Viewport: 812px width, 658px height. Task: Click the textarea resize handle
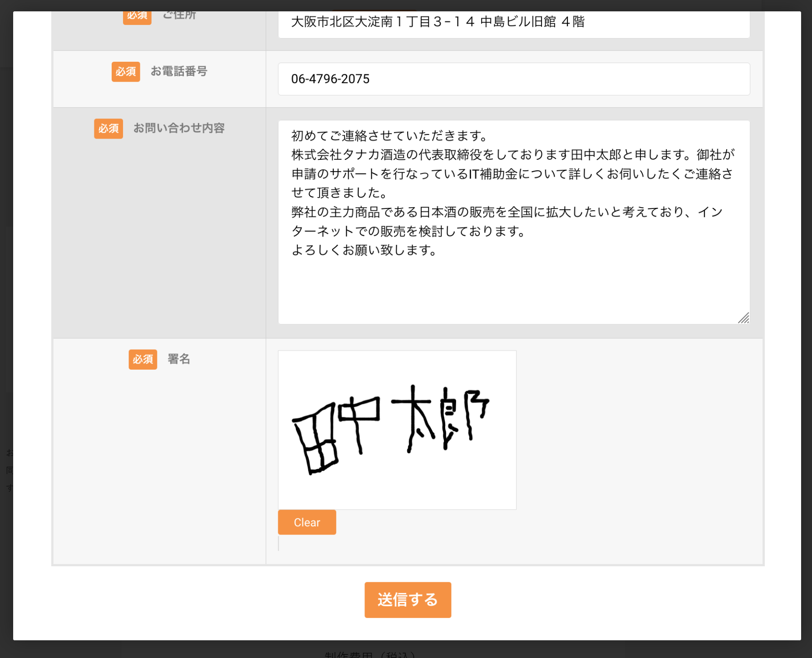click(x=743, y=318)
